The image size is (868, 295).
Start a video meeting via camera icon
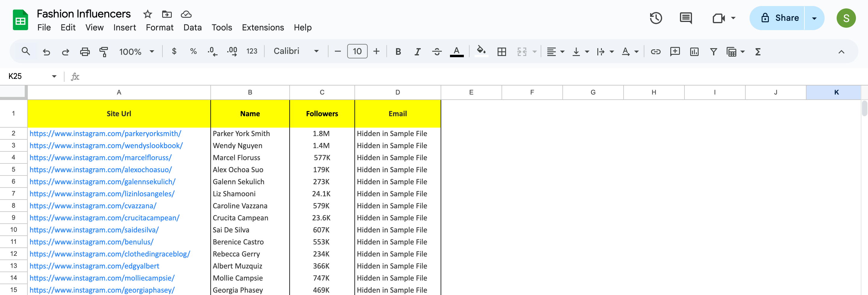click(x=719, y=18)
